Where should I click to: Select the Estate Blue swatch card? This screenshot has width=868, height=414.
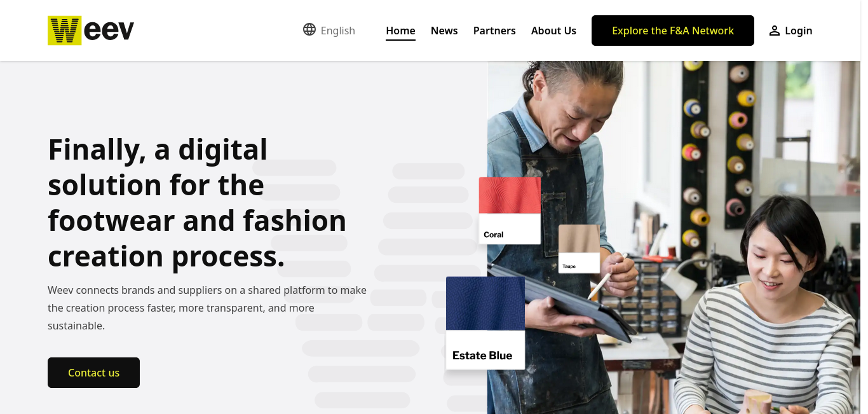coord(485,322)
